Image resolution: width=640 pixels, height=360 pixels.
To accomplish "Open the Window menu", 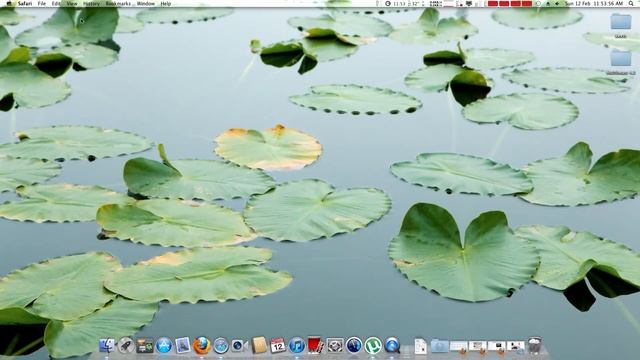I will 146,3.
